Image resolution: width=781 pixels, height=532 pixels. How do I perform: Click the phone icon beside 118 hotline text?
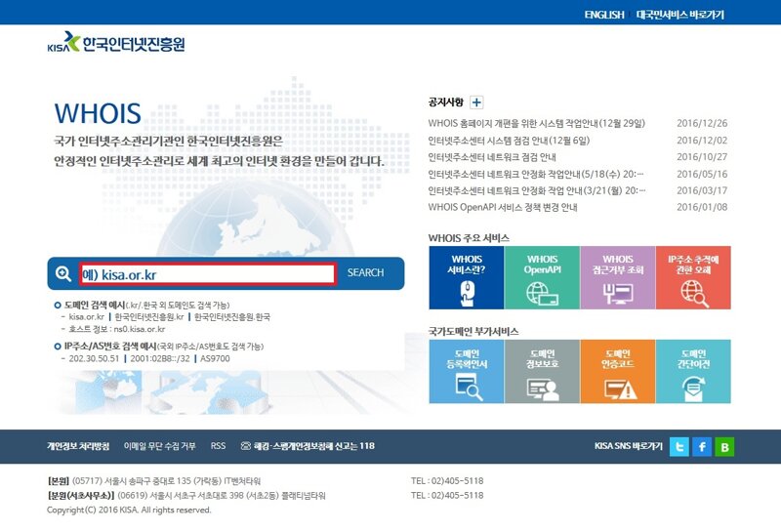(x=246, y=446)
